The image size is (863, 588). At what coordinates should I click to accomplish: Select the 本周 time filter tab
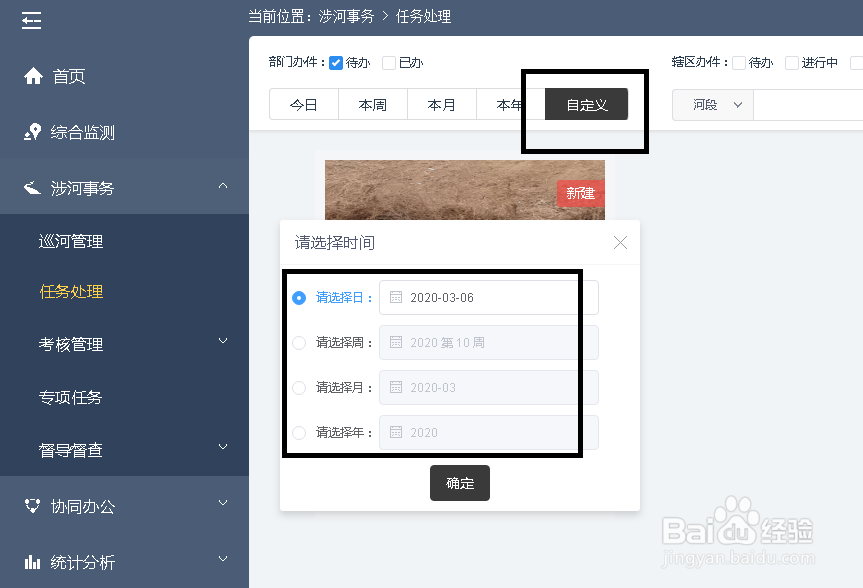tap(373, 104)
